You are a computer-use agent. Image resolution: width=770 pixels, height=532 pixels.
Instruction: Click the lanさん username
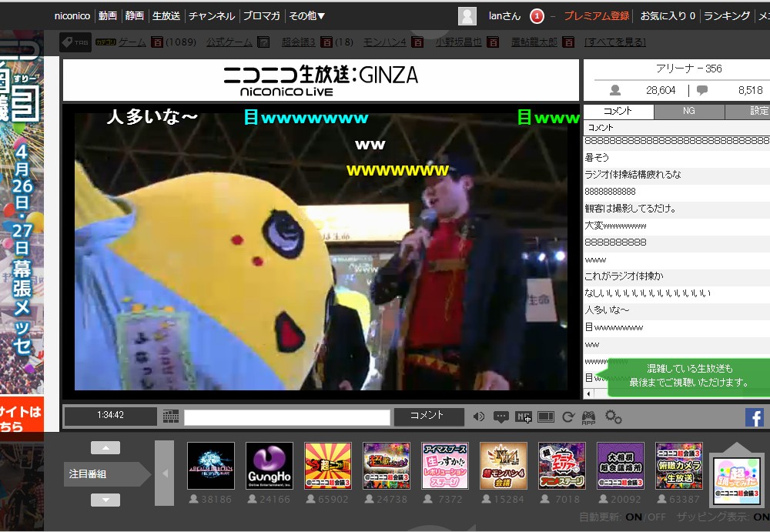504,15
